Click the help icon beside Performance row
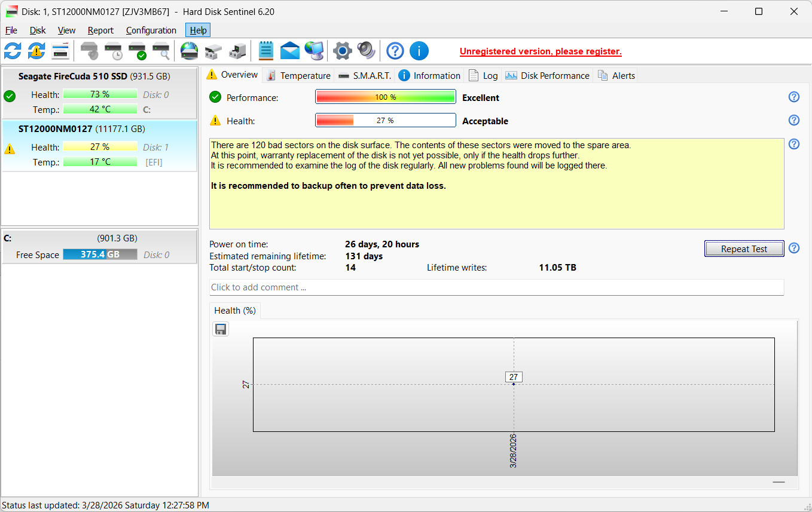This screenshot has width=812, height=512. (x=794, y=97)
